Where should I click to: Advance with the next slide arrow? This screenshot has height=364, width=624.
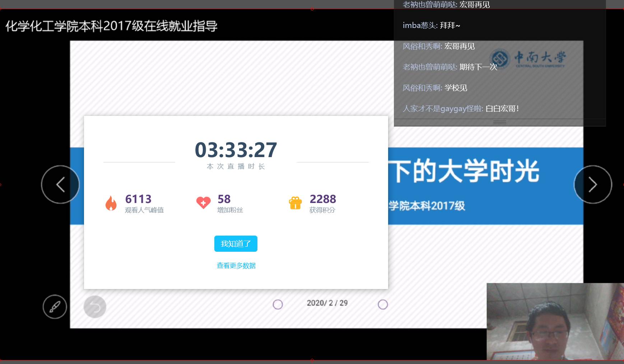[x=593, y=185]
